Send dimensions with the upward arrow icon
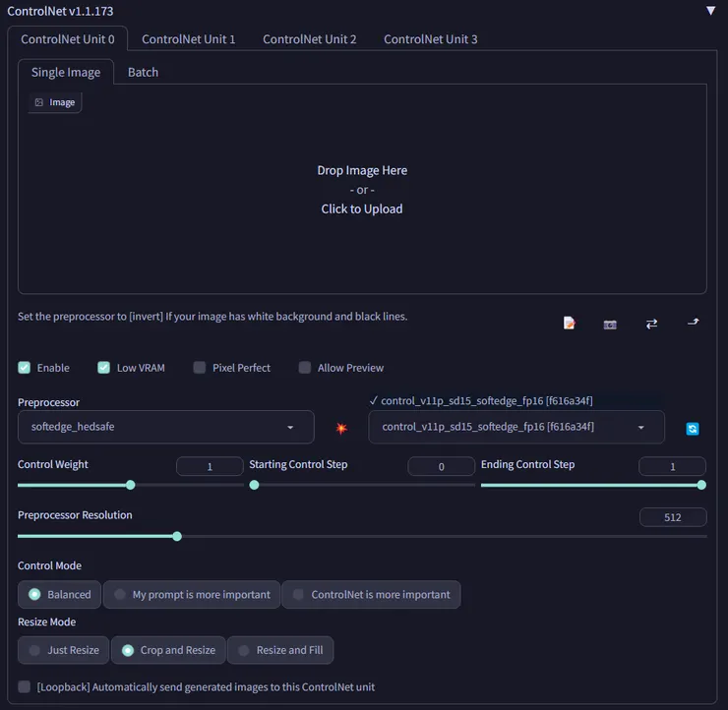Viewport: 728px width, 710px height. pos(693,322)
